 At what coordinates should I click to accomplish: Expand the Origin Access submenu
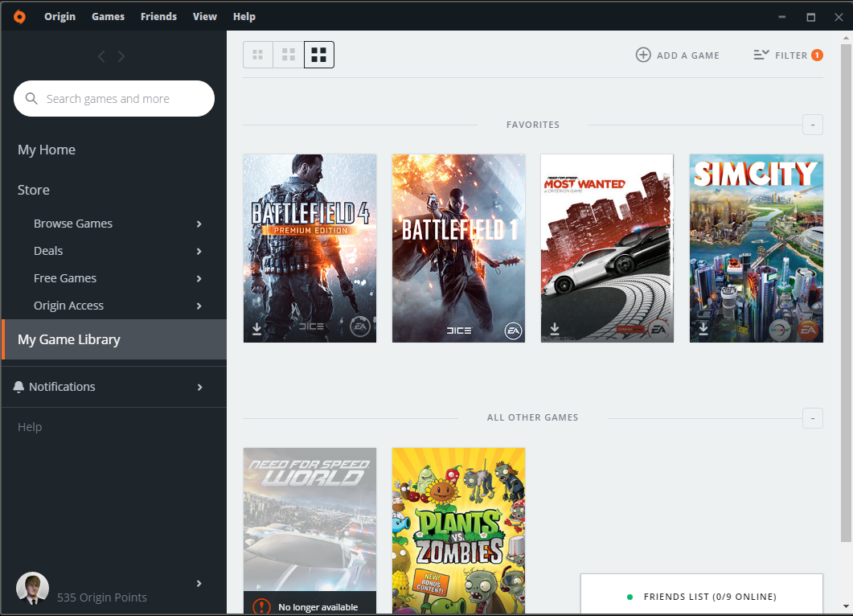[199, 306]
